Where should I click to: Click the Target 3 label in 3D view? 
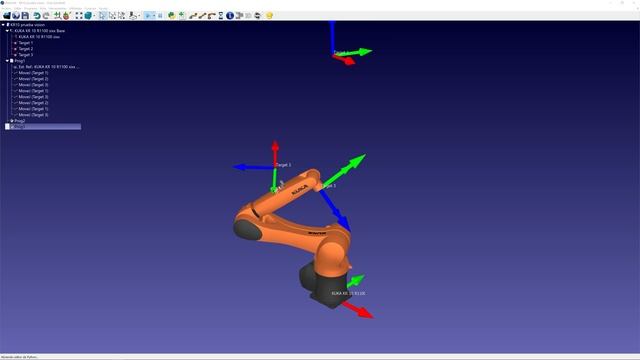coord(329,186)
